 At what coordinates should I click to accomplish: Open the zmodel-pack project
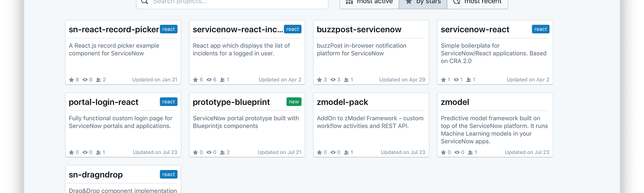(343, 102)
